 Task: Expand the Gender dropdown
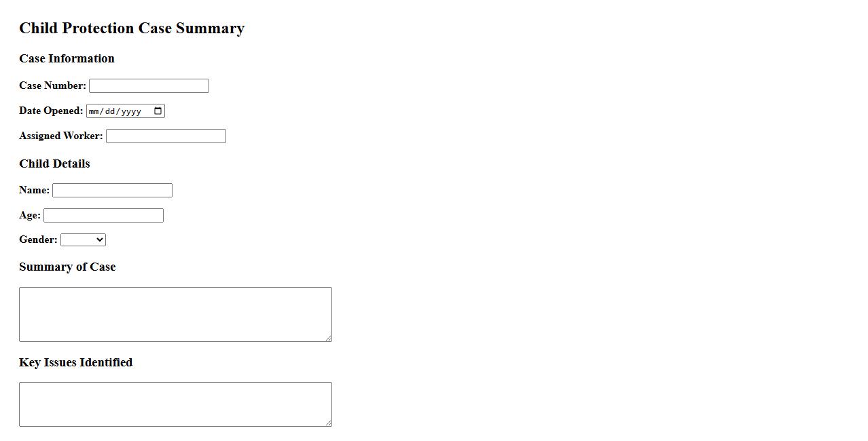pos(83,240)
